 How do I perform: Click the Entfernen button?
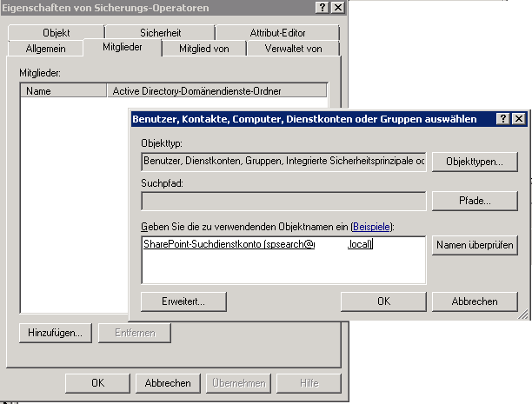pos(135,333)
